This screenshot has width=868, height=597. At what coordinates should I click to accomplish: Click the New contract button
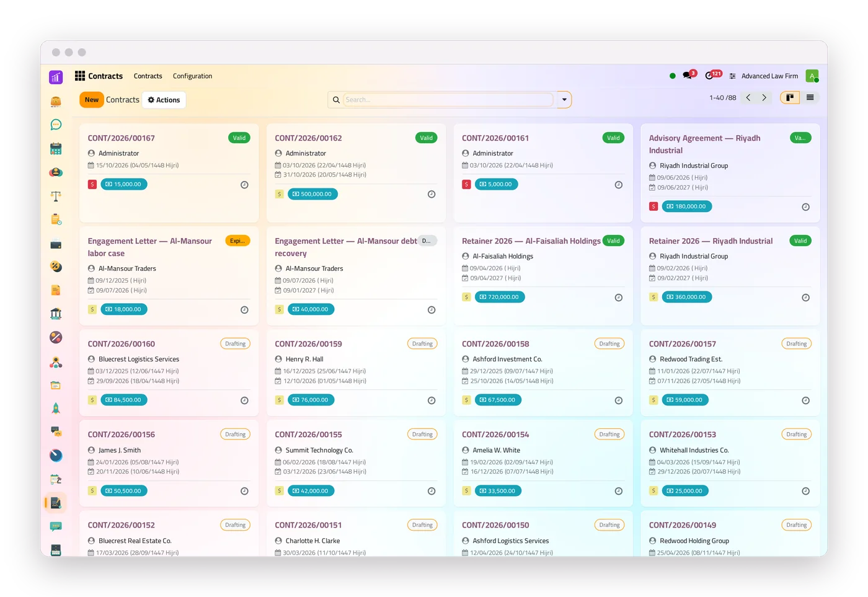92,100
